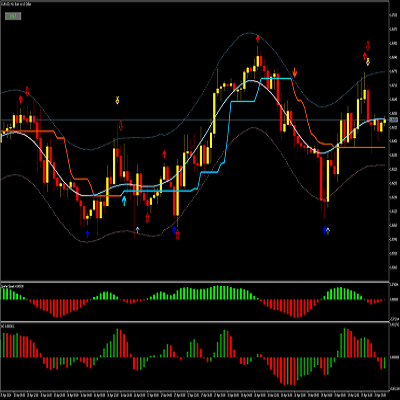The width and height of the screenshot is (400, 400).
Task: Click the gray button with green label
Action: coord(13,16)
